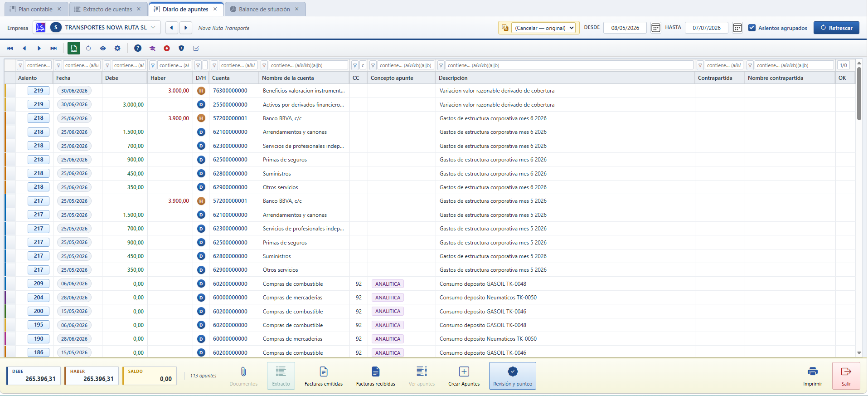
Task: Click the checkmark box toolbar icon
Action: click(196, 48)
